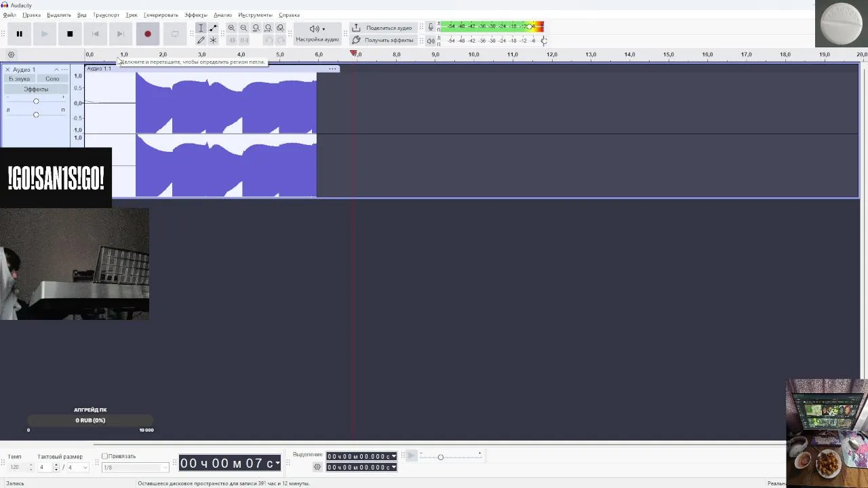This screenshot has width=868, height=488.
Task: Stop recording with the Stop button
Action: click(x=70, y=34)
